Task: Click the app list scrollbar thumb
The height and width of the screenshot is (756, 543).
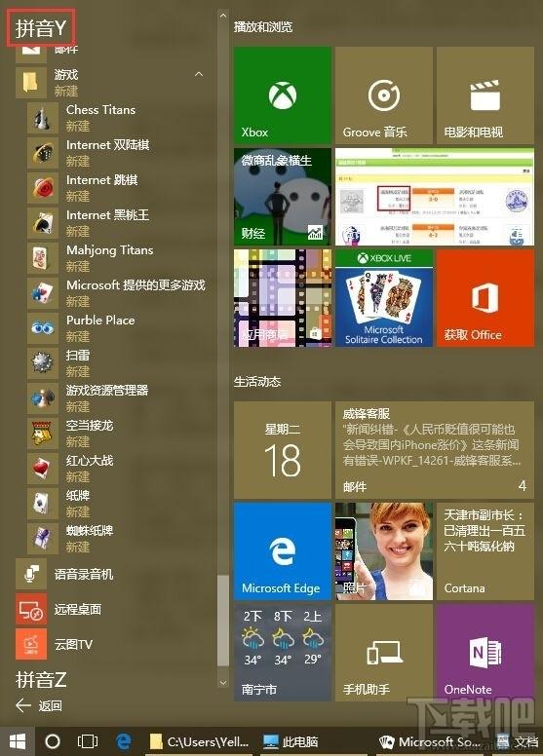Action: [x=222, y=620]
